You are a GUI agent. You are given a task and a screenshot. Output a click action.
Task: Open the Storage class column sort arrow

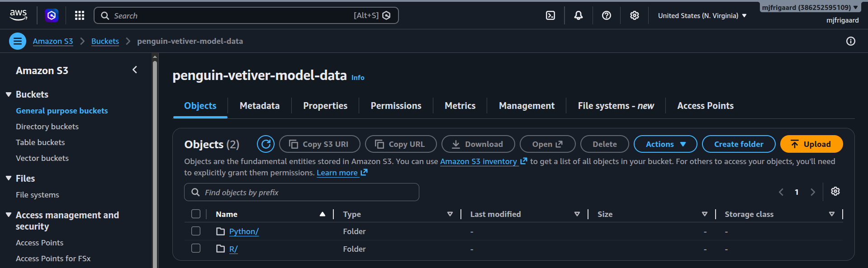pos(832,214)
